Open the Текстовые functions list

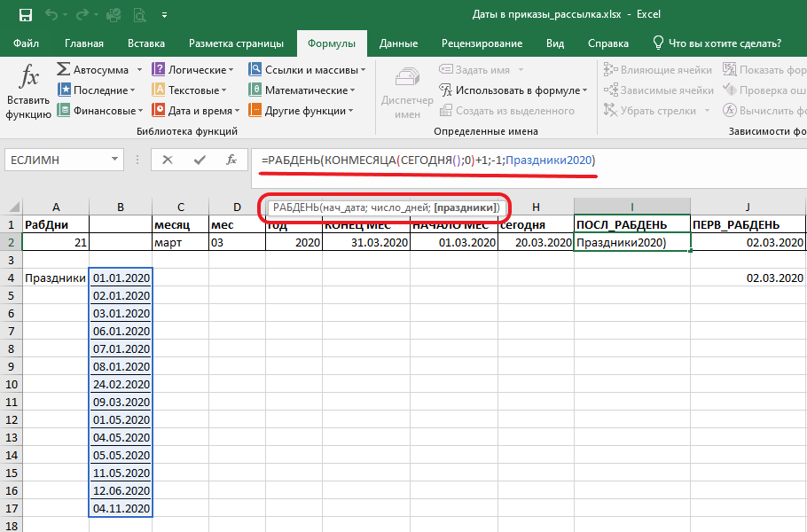(x=189, y=90)
